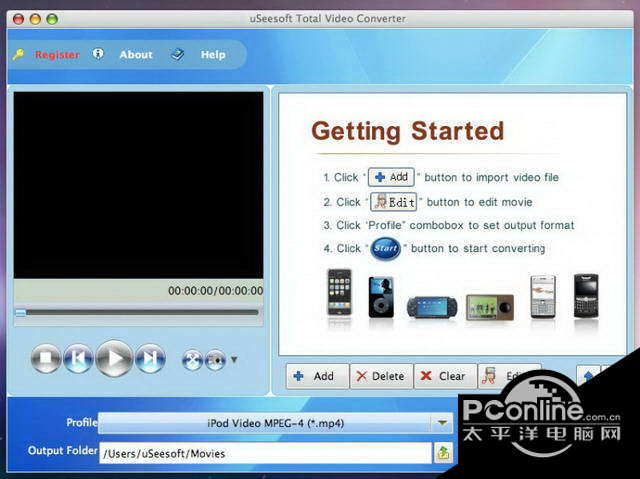Skip to next video
Image resolution: width=640 pixels, height=479 pixels.
150,359
